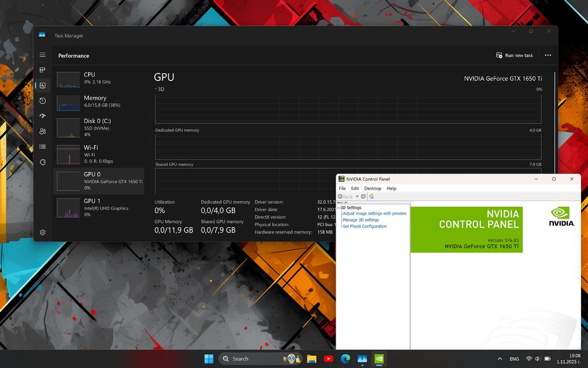Viewport: 588px width, 368px height.
Task: Open Desktop menu in NVIDIA Control Panel
Action: [373, 188]
